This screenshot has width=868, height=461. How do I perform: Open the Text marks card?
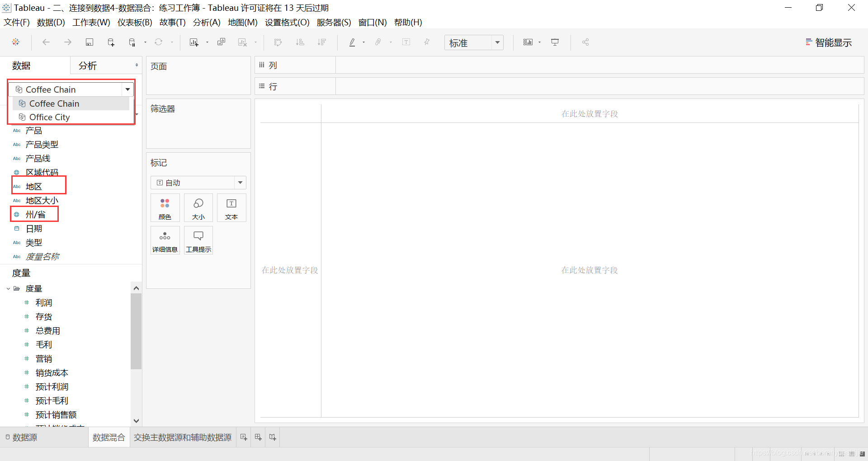coord(231,208)
